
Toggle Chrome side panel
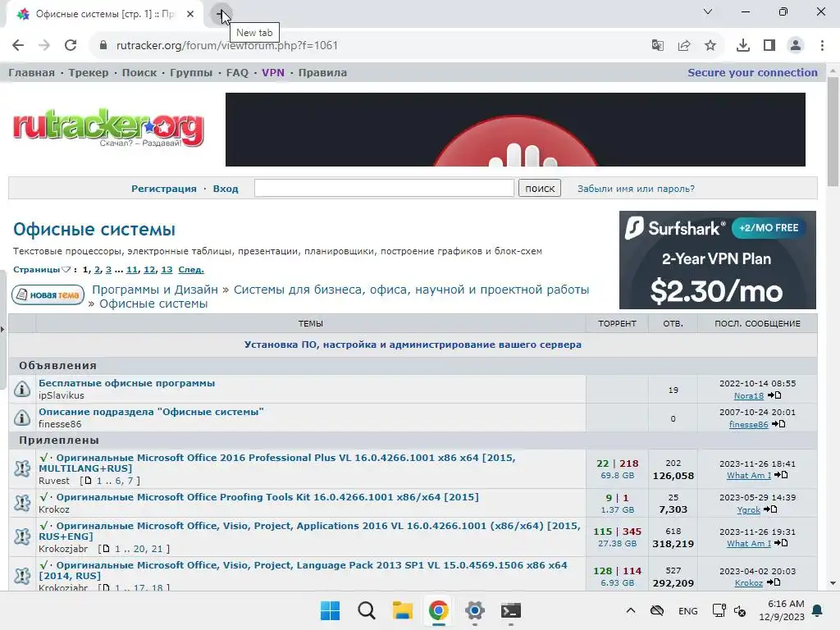point(769,46)
